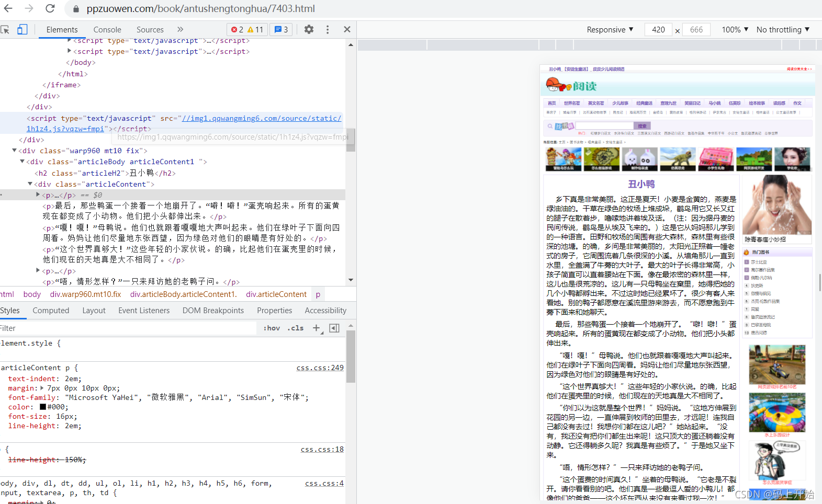The width and height of the screenshot is (822, 504).
Task: Open css.css:18 source link
Action: click(322, 450)
